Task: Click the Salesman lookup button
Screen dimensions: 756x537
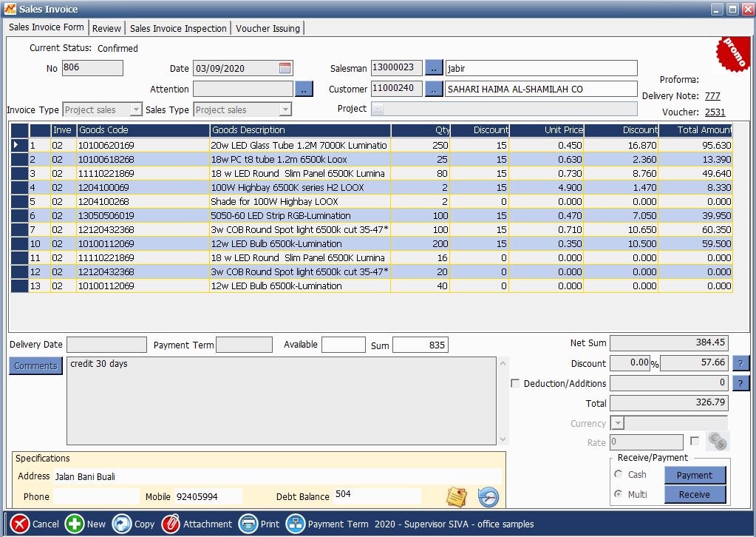Action: (x=434, y=68)
